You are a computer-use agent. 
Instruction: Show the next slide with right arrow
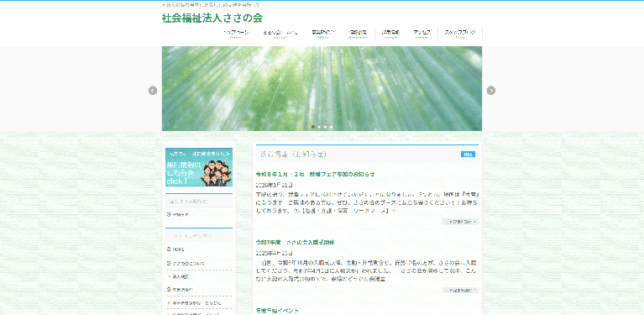pos(491,91)
